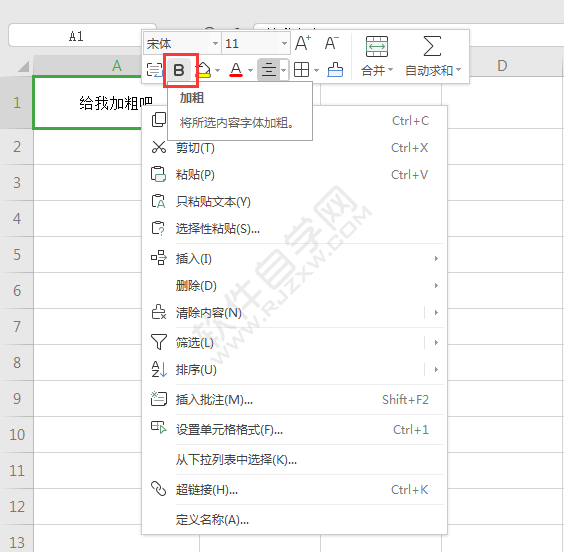Select column D header
564x552 pixels.
pos(502,66)
